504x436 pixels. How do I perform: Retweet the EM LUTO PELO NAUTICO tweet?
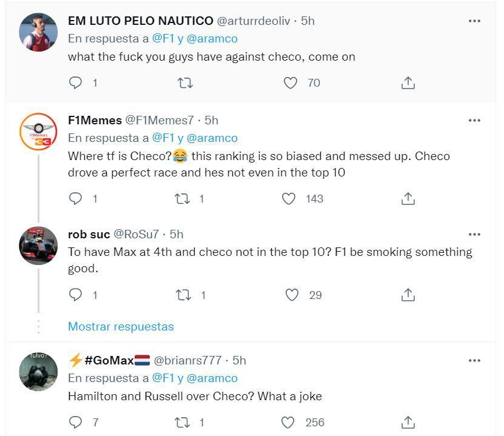(x=184, y=83)
